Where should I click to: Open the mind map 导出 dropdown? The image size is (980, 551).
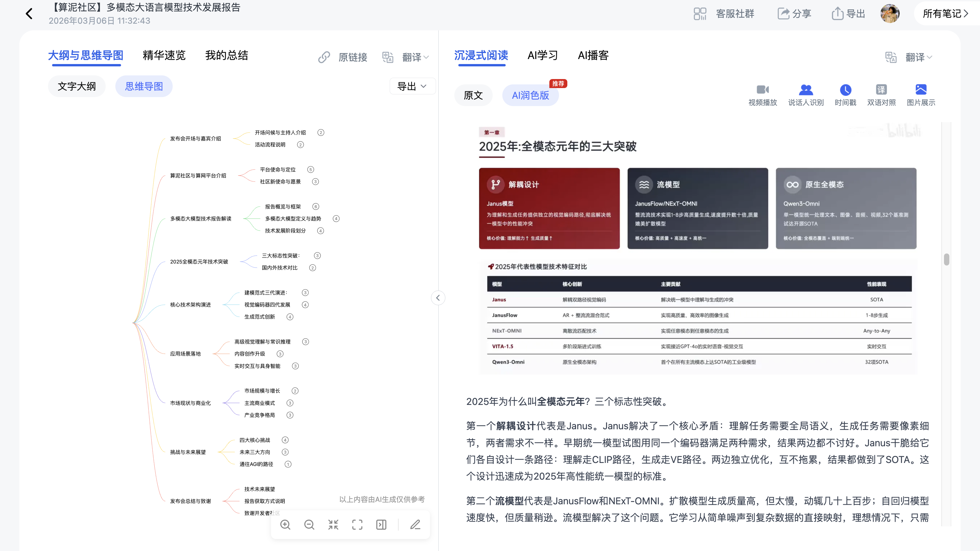pos(412,86)
